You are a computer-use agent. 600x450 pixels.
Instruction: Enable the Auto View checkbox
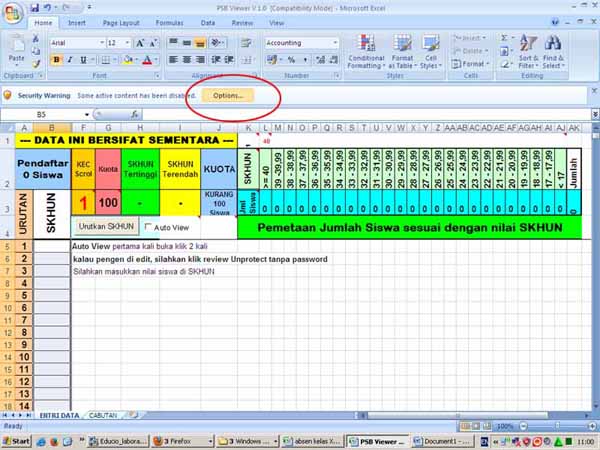coord(148,227)
